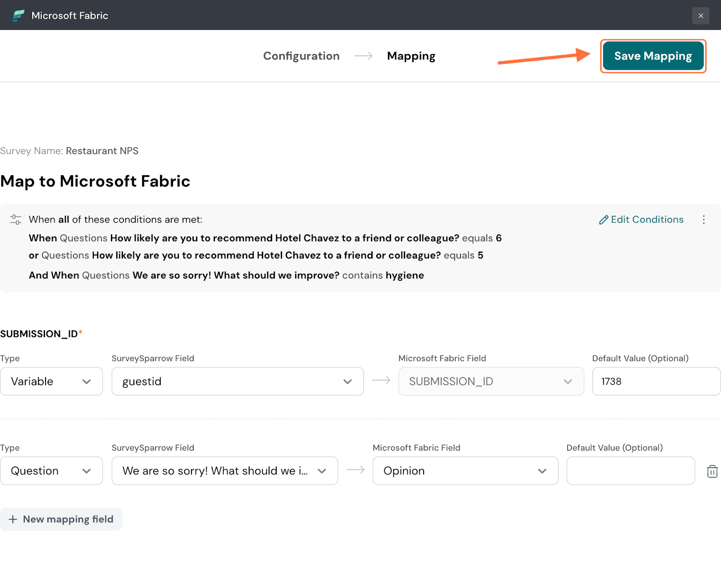Open the 'We are so sorry!' question dropdown
Screen dimensions: 721x588
tap(224, 471)
